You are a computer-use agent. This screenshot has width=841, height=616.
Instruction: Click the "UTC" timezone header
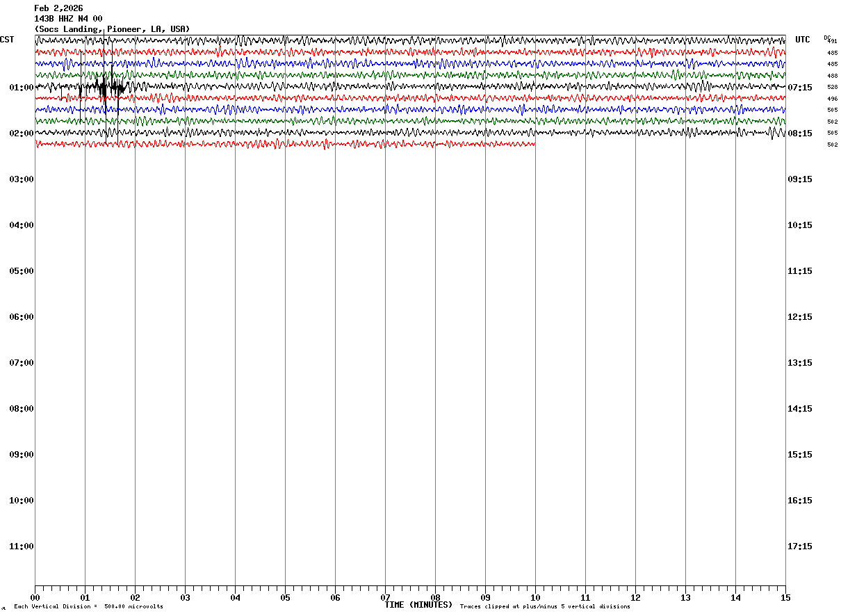(803, 40)
